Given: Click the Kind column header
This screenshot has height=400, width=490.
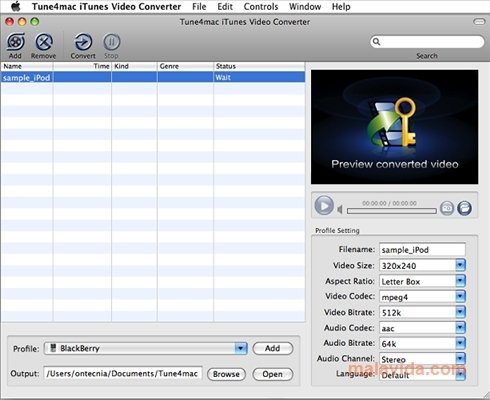Looking at the screenshot, I should click(x=134, y=66).
